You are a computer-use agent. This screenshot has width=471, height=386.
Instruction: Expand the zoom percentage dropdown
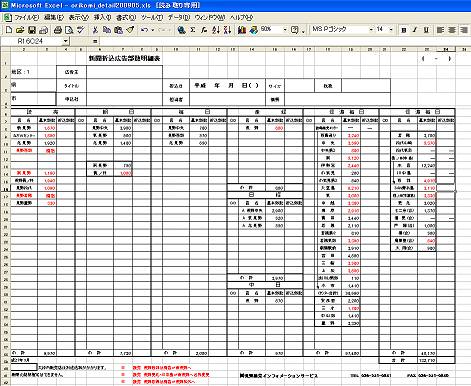click(x=285, y=30)
